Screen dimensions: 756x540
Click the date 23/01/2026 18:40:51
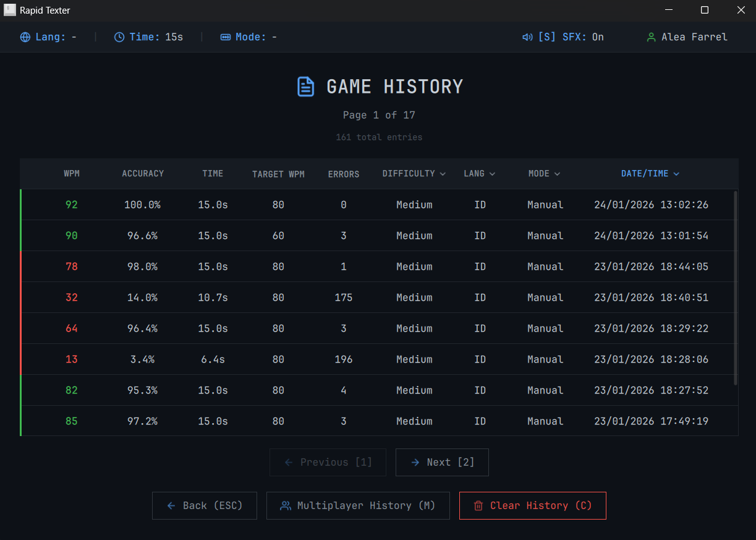(651, 298)
